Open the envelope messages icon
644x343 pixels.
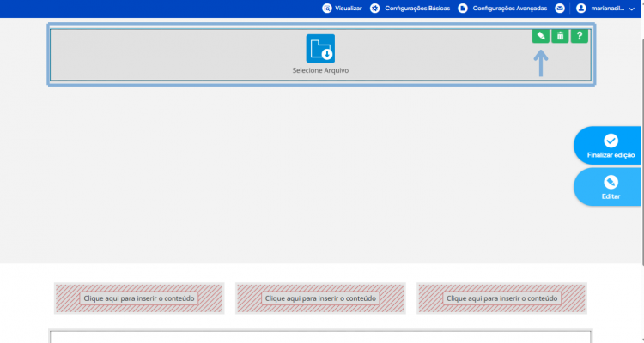[559, 9]
